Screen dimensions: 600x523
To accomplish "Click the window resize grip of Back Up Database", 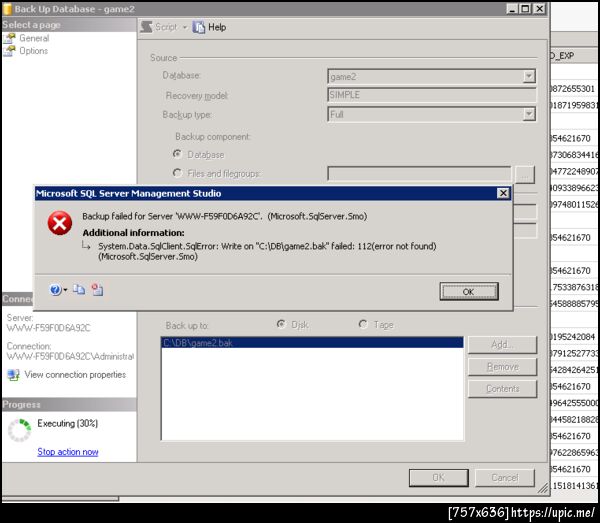I will 543,488.
